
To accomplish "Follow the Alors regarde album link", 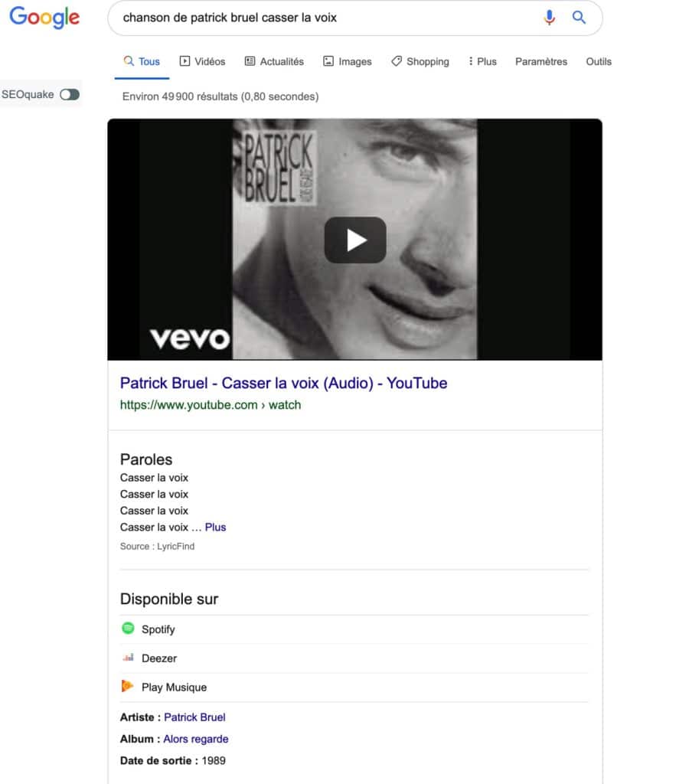I will [x=195, y=740].
